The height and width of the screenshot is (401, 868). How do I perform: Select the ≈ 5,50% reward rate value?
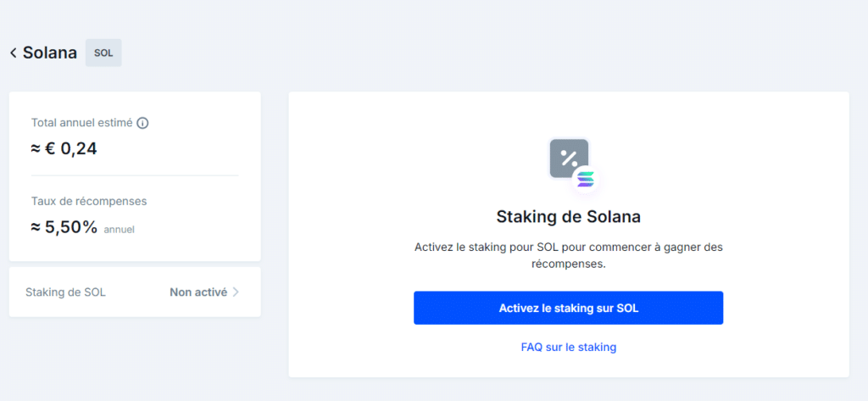(64, 227)
